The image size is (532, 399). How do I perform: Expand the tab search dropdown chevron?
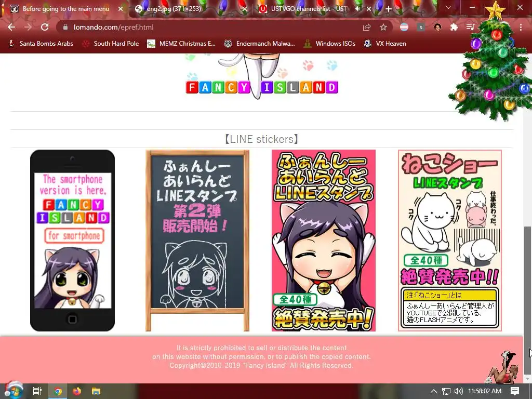click(448, 7)
